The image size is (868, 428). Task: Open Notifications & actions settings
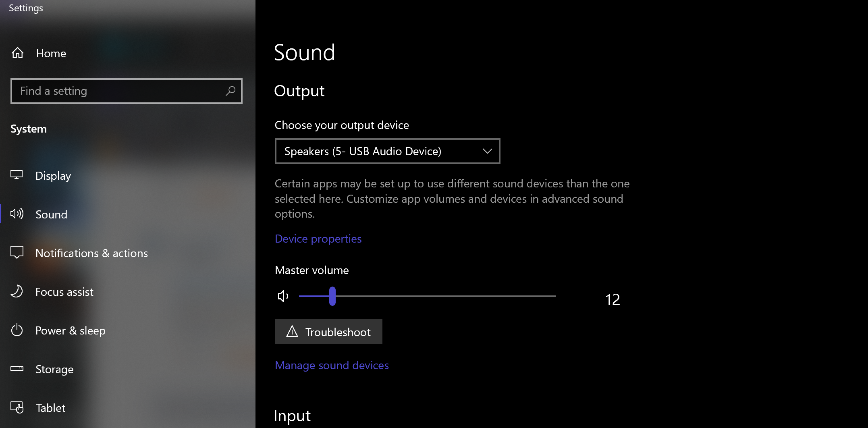[x=91, y=253]
